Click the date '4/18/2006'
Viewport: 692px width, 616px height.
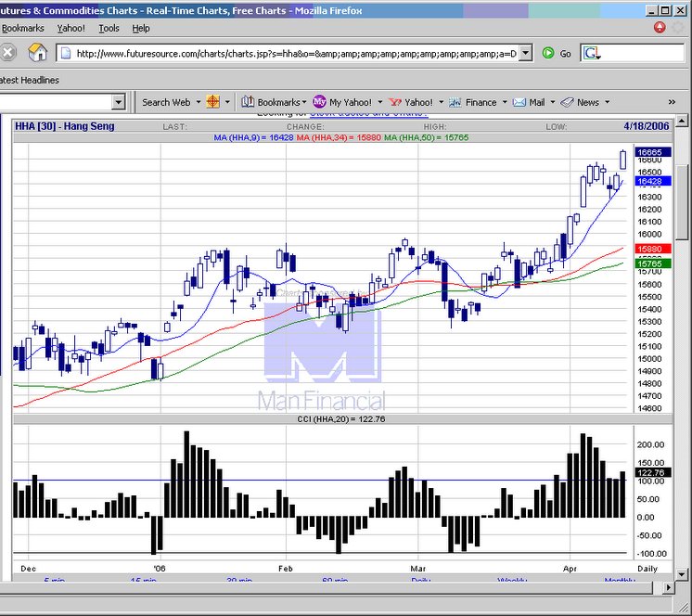pyautogui.click(x=647, y=126)
